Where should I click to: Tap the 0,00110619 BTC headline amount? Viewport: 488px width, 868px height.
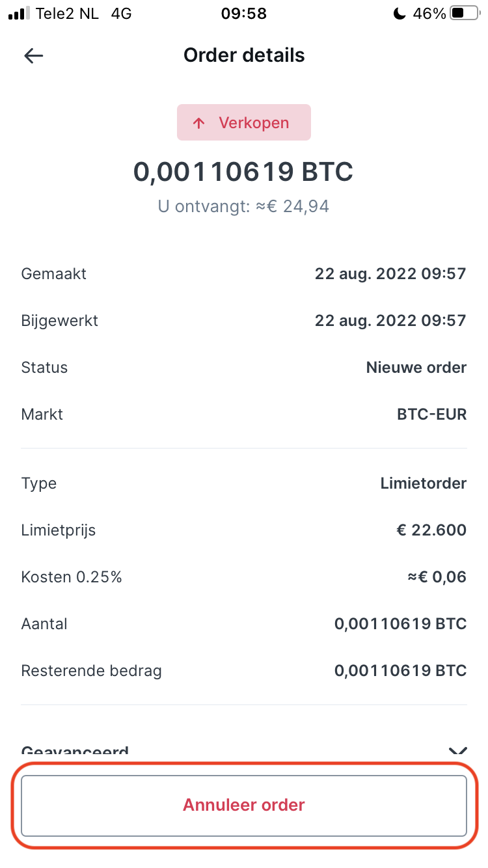(243, 172)
